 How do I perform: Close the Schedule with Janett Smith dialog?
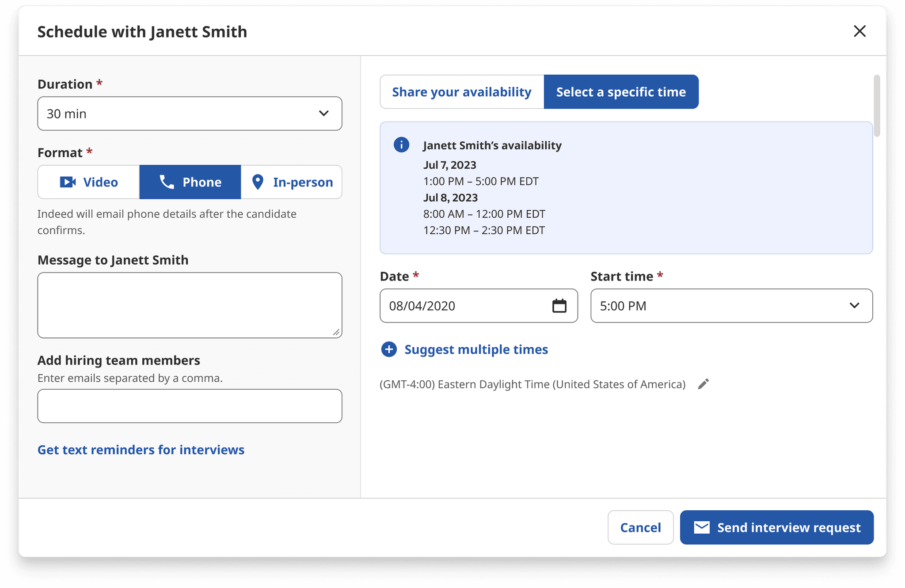click(859, 31)
